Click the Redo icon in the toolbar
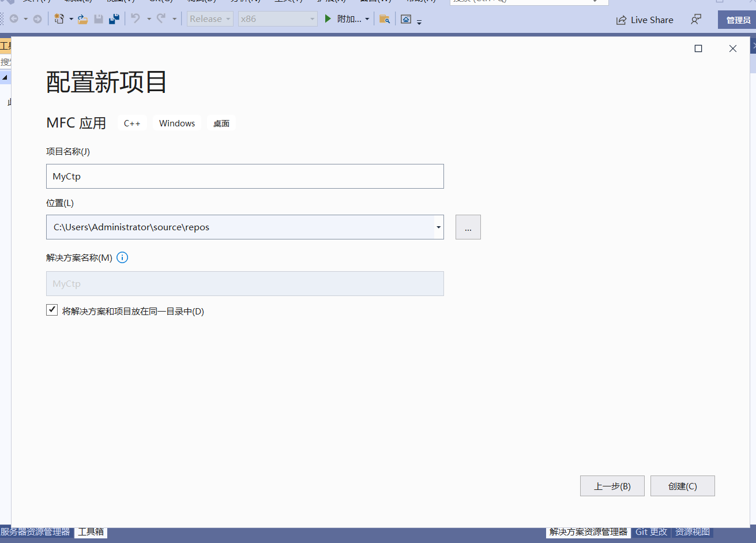756x543 pixels. click(162, 19)
